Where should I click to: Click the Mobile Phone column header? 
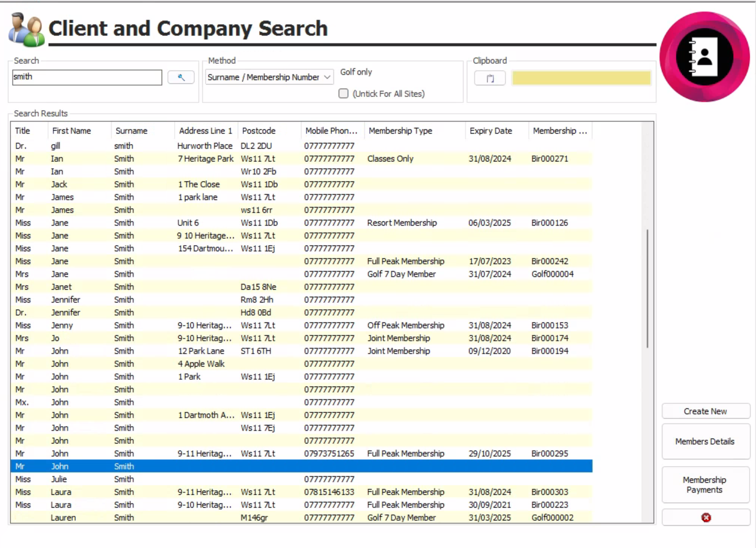(x=333, y=131)
